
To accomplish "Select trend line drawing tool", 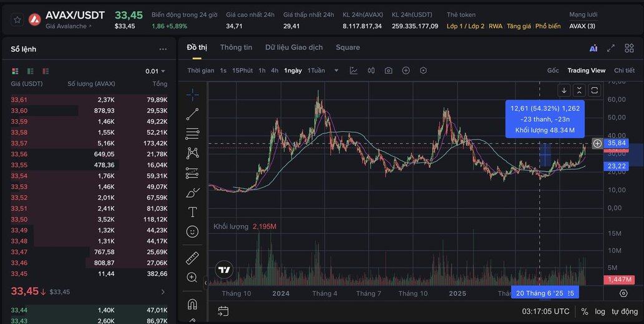I will (x=192, y=114).
